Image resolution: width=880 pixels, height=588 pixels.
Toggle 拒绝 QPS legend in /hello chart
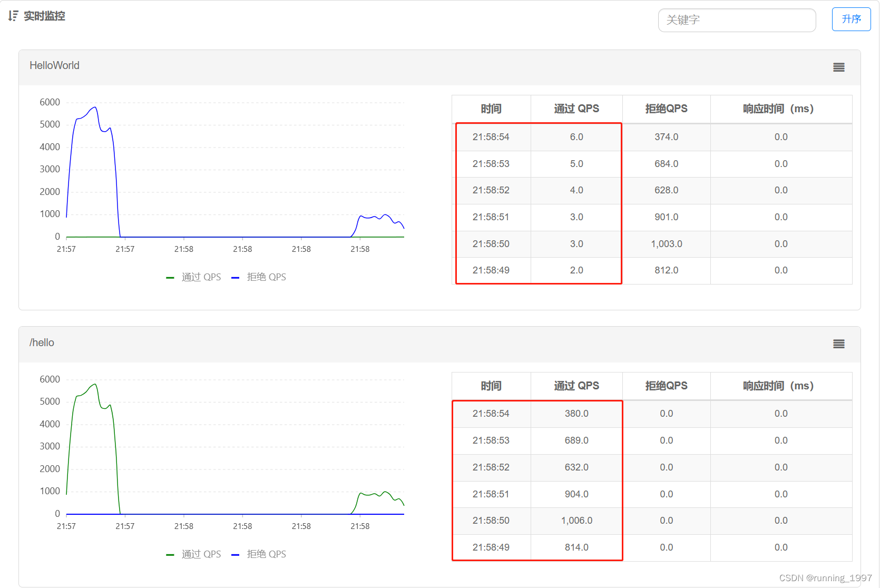point(259,554)
